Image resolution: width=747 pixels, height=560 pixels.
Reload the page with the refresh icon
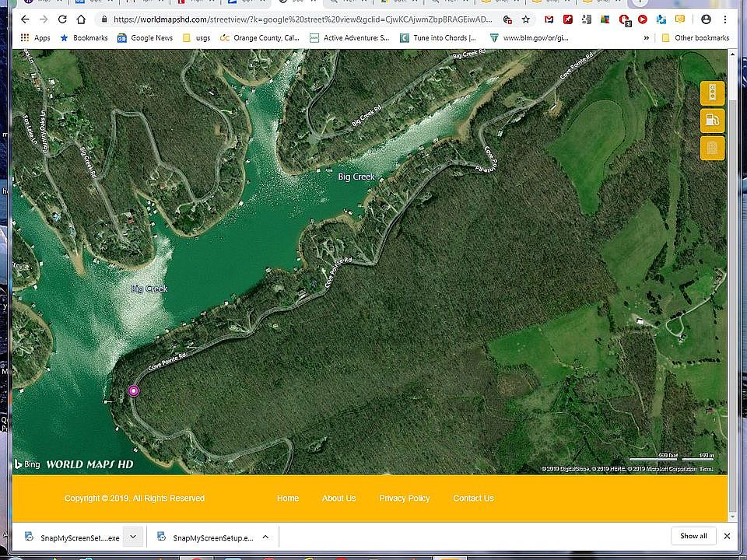click(61, 19)
